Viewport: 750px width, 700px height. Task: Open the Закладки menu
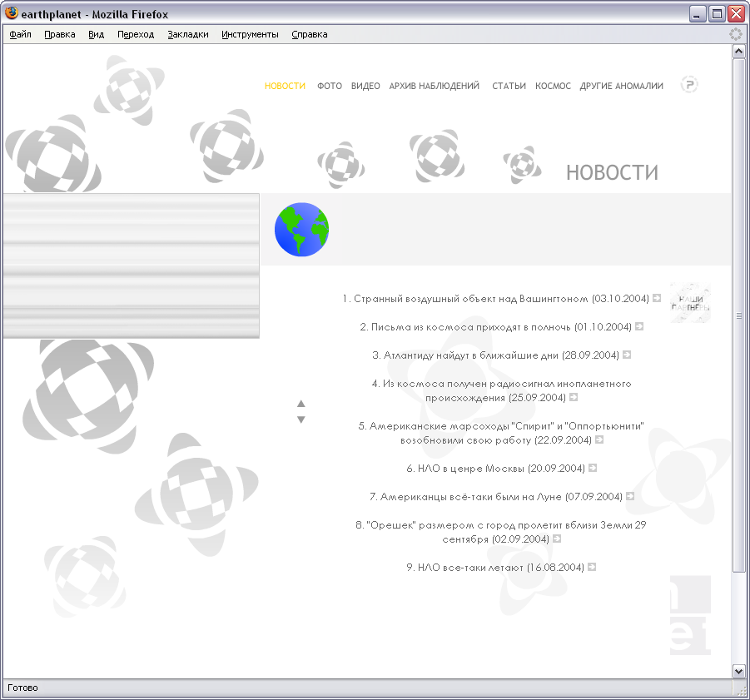187,34
